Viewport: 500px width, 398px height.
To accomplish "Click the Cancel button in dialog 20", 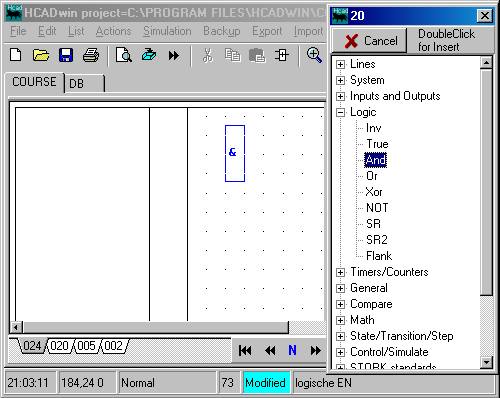I will click(370, 41).
